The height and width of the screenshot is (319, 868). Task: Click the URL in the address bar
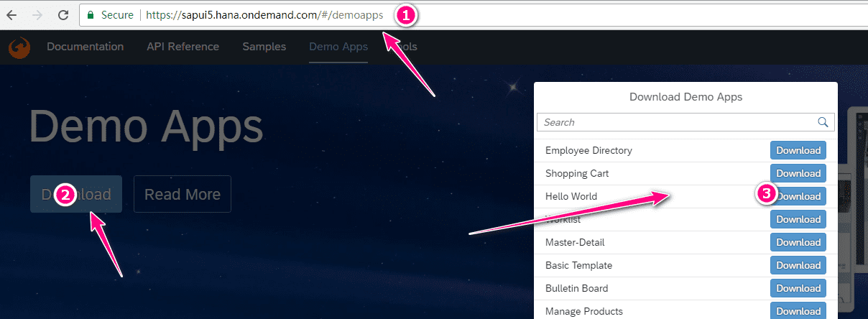click(x=262, y=14)
